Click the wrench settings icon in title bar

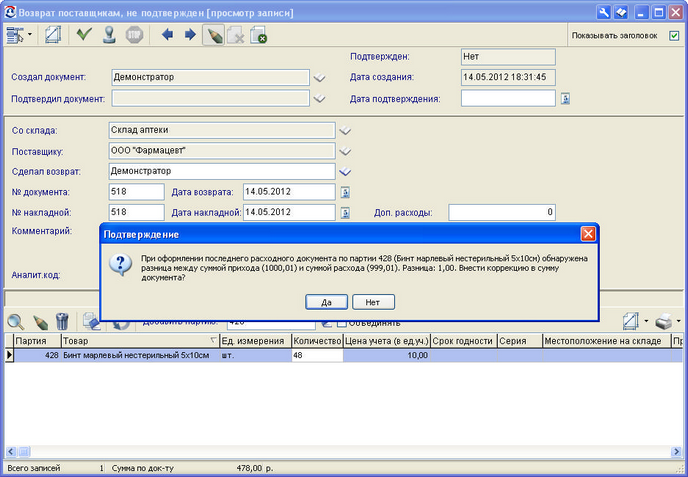point(604,12)
